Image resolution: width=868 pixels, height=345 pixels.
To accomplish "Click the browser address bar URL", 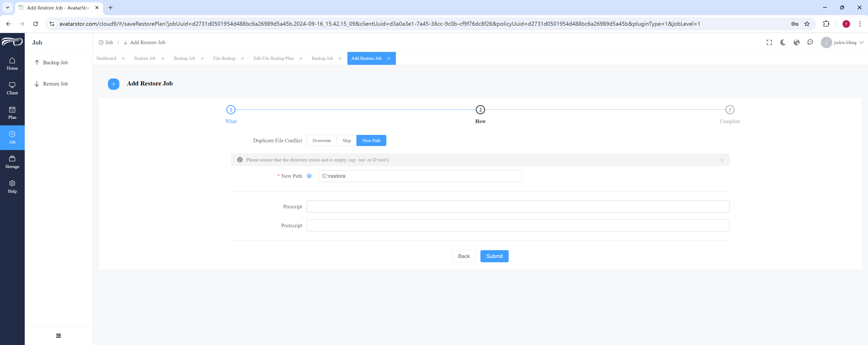I will click(x=379, y=24).
